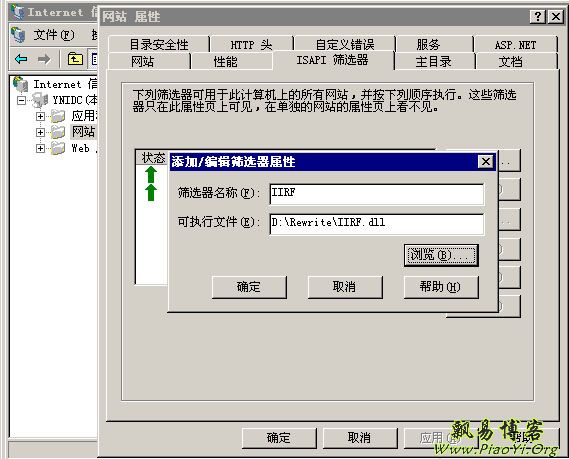The image size is (569, 459).
Task: Open the 文件(F) menu
Action: pyautogui.click(x=54, y=35)
